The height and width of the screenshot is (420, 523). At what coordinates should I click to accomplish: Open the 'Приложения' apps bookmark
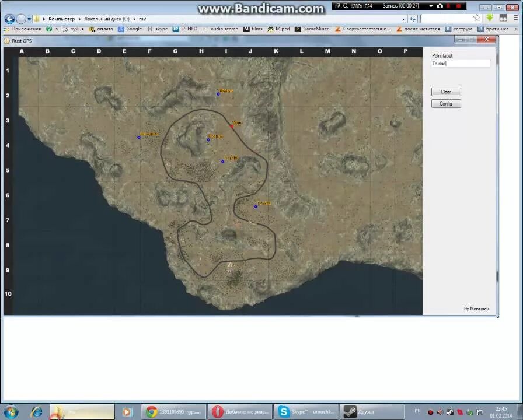[x=22, y=29]
